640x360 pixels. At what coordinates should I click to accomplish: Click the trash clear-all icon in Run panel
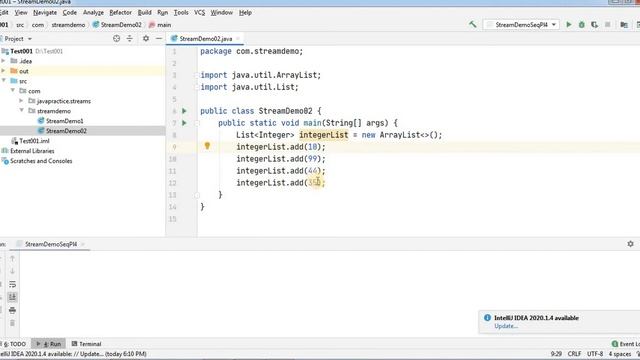12,323
